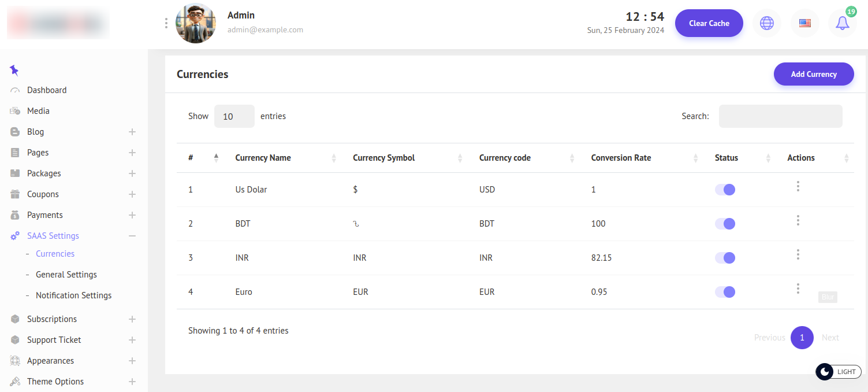Click the notification bell icon
This screenshot has height=392, width=868.
click(842, 24)
